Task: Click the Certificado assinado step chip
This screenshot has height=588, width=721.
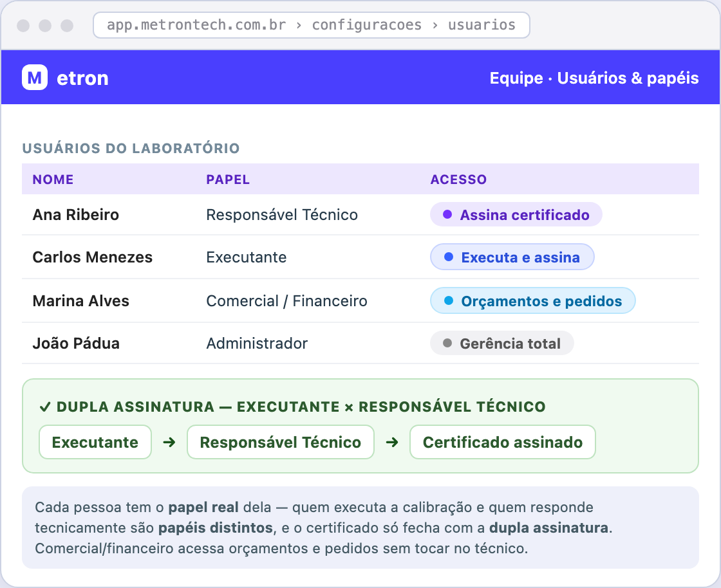Action: click(x=503, y=442)
